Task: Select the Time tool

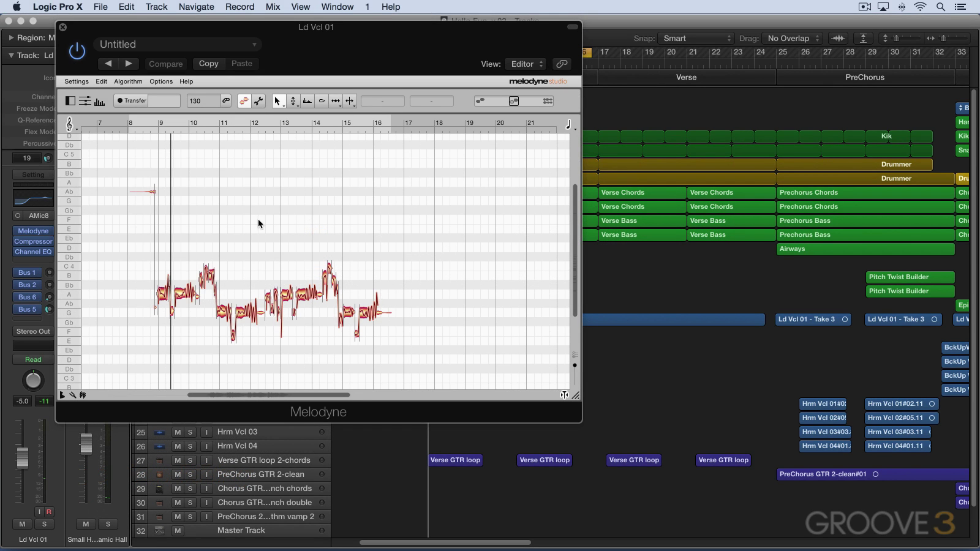Action: click(336, 101)
